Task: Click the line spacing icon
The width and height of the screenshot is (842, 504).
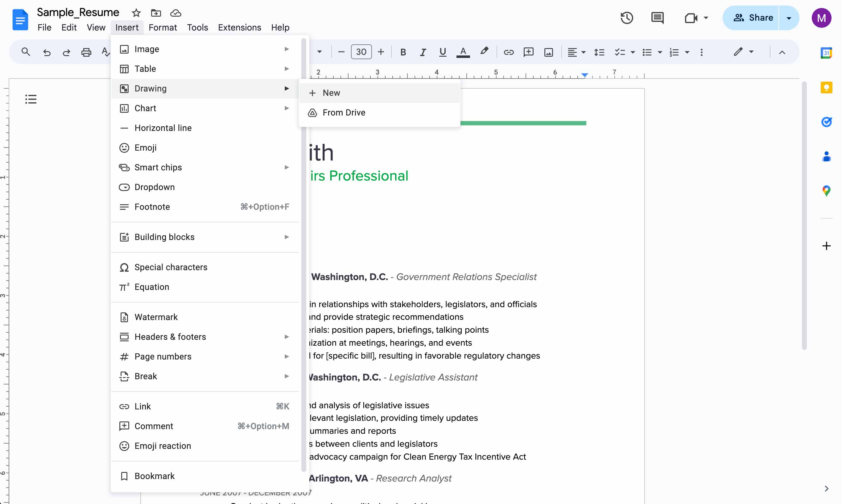Action: (x=599, y=52)
